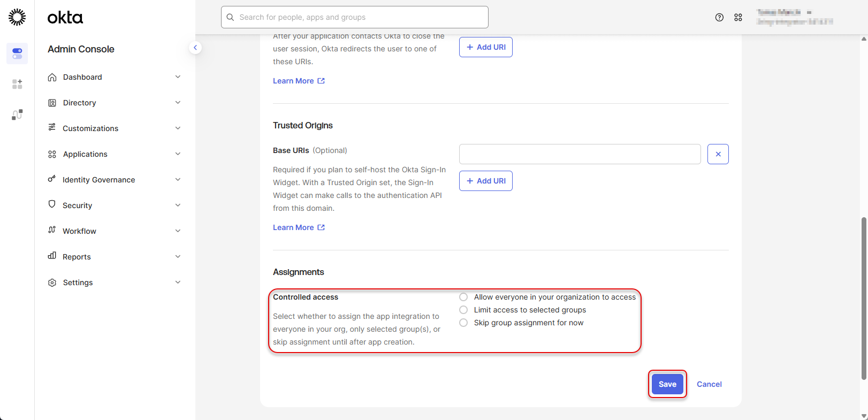Screen dimensions: 868x420
Task: Expand the Settings section chevron
Action: click(x=178, y=282)
